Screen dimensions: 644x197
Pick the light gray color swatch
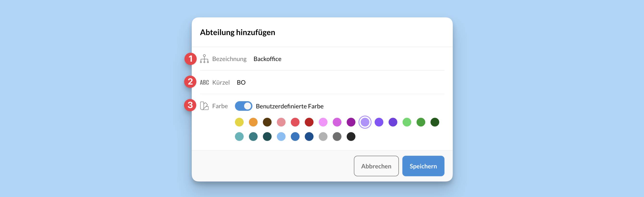[x=323, y=136]
